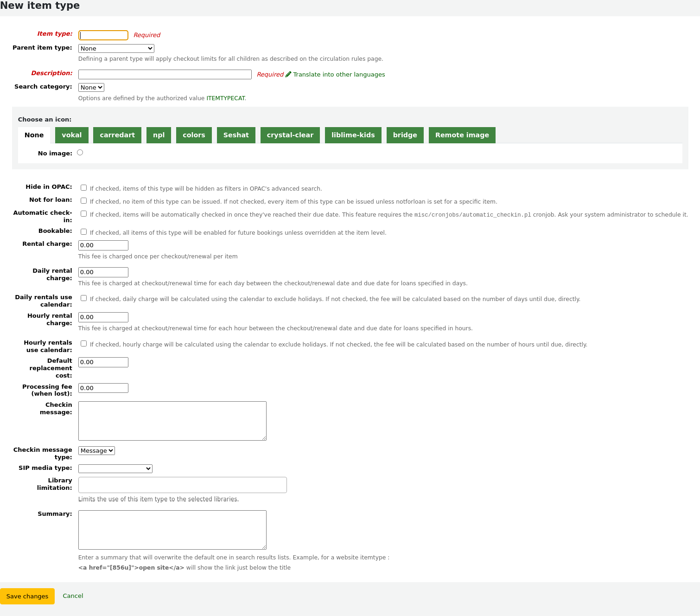The width and height of the screenshot is (700, 616).
Task: Switch to the Remote image tab
Action: (462, 135)
